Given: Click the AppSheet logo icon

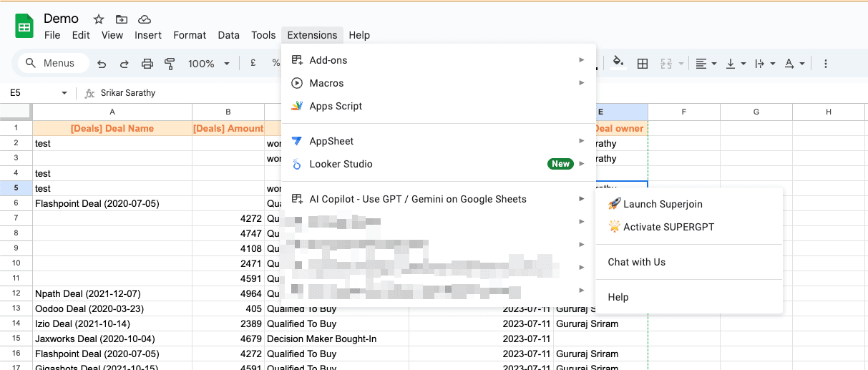Looking at the screenshot, I should coord(297,141).
